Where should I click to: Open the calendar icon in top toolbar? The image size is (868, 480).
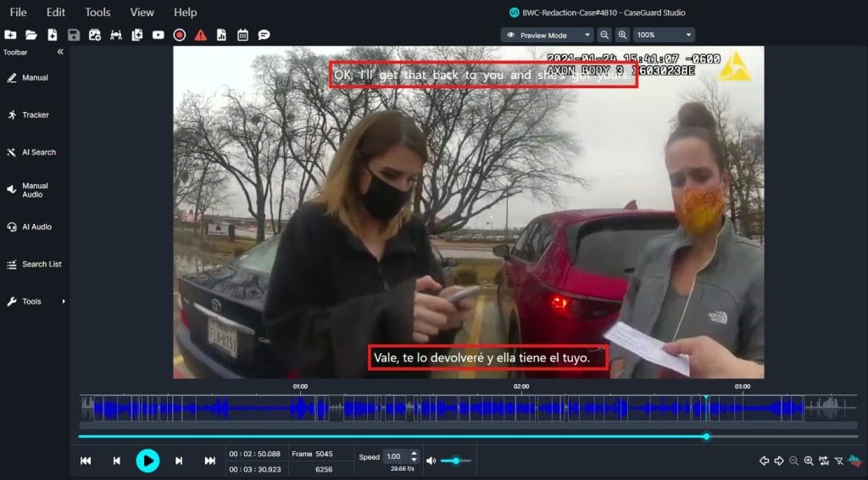coord(242,35)
